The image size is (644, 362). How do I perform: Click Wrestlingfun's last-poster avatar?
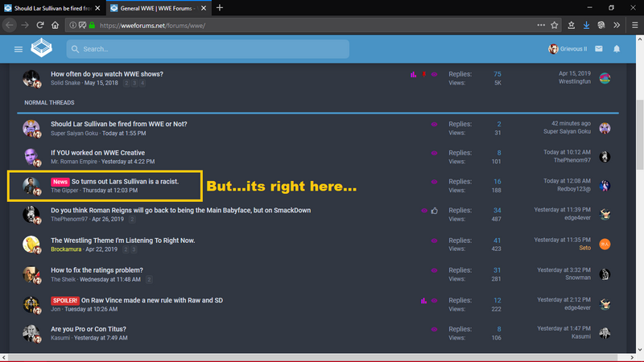(x=605, y=78)
